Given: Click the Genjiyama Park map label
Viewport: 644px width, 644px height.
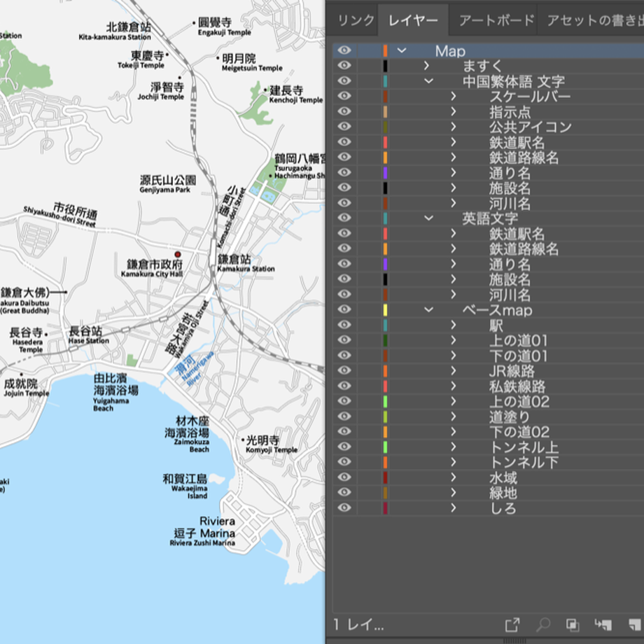Looking at the screenshot, I should pos(164,190).
